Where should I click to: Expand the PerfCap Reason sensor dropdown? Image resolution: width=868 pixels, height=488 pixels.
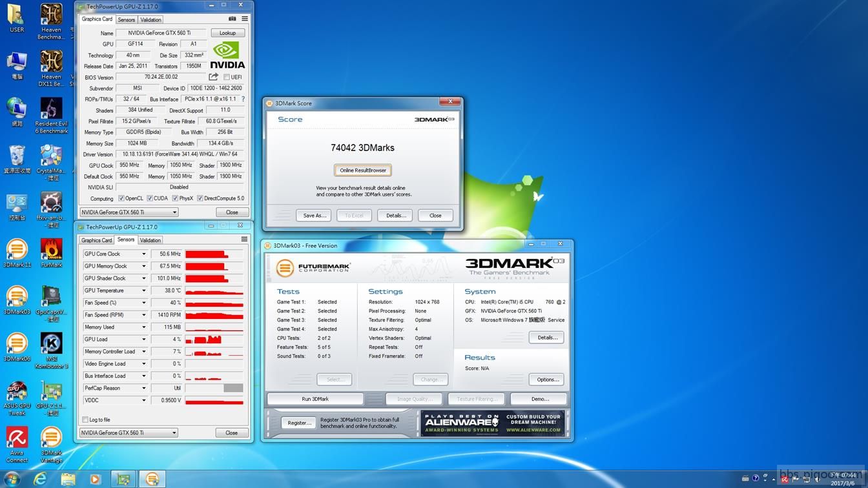tap(143, 388)
